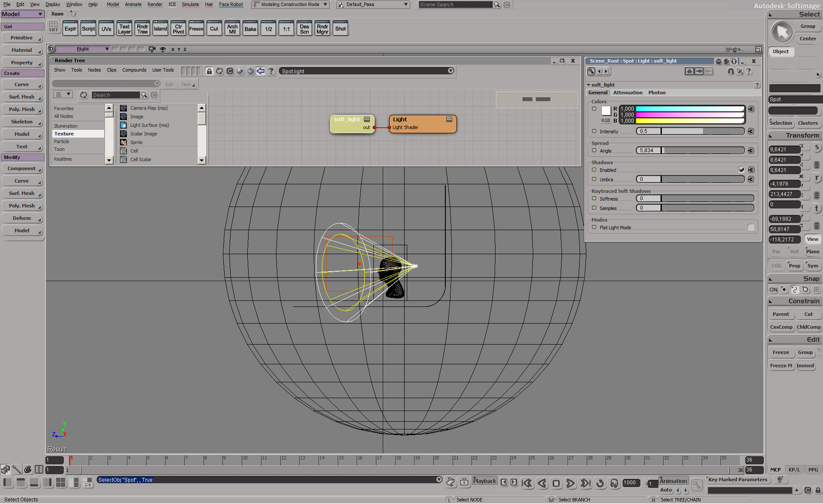The width and height of the screenshot is (823, 504).
Task: Open the UVs texture editor button
Action: click(x=106, y=29)
